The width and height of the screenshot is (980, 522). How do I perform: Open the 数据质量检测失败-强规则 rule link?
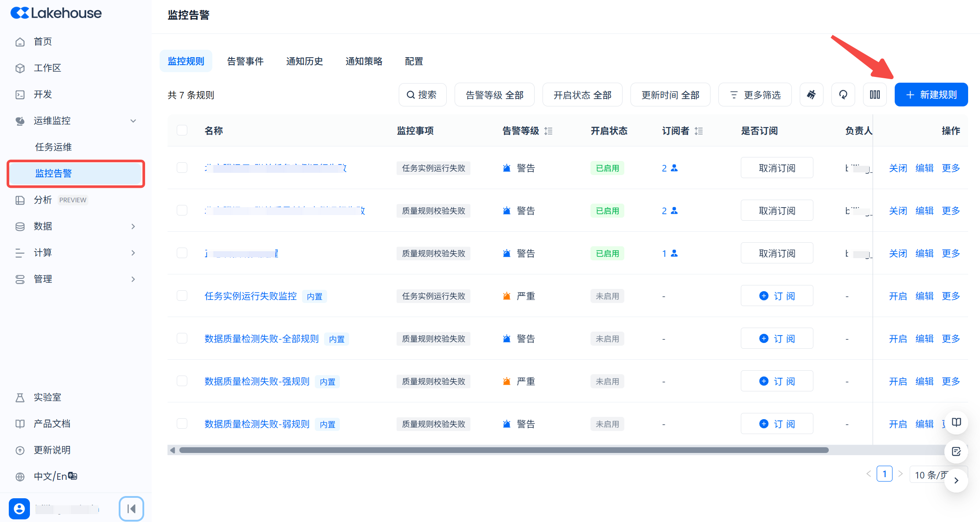coord(257,381)
